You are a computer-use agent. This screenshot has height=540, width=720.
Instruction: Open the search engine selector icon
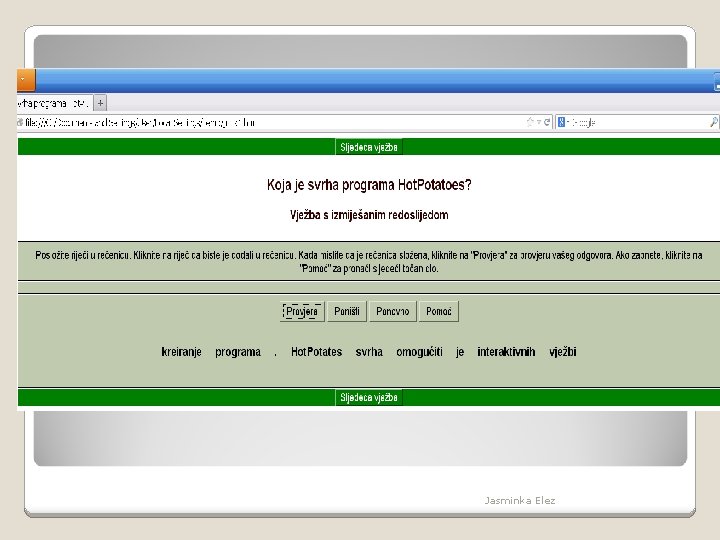pos(562,122)
